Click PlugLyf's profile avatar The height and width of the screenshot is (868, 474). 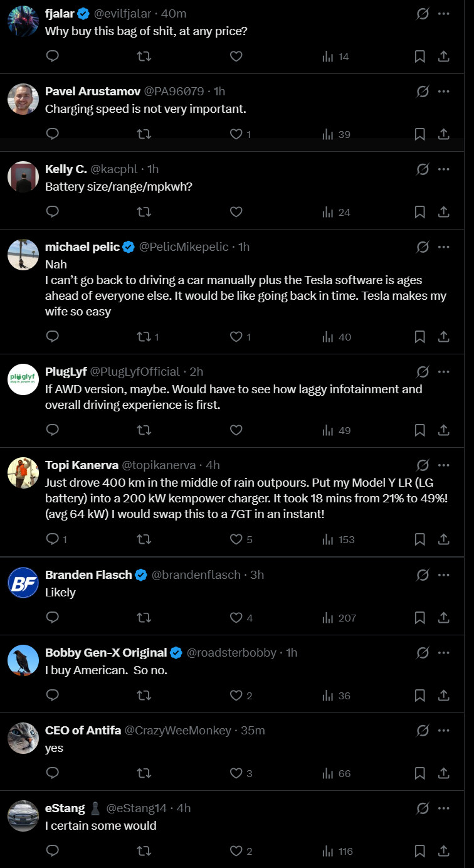(23, 379)
